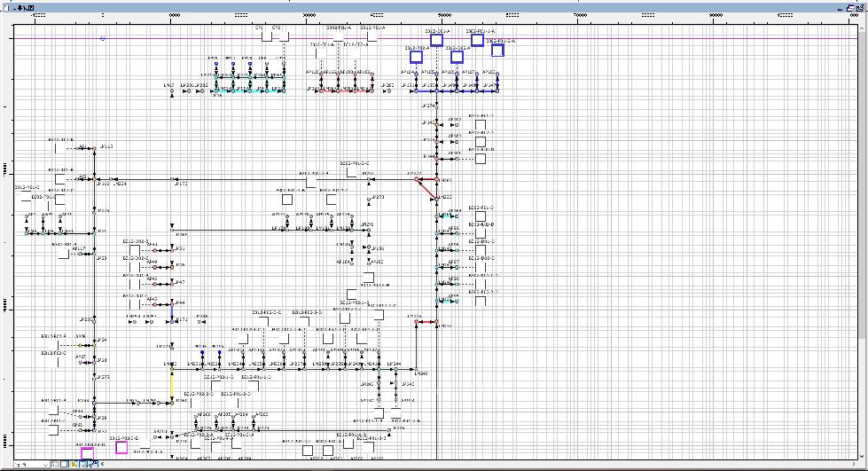
Task: Select the short red horizontal pipe in the lower right
Action: [426, 322]
